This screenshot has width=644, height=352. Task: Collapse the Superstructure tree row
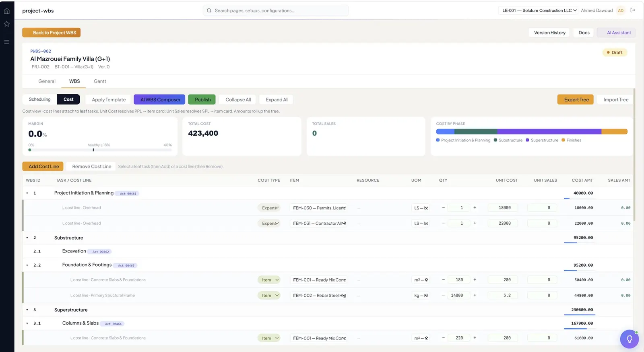click(27, 310)
